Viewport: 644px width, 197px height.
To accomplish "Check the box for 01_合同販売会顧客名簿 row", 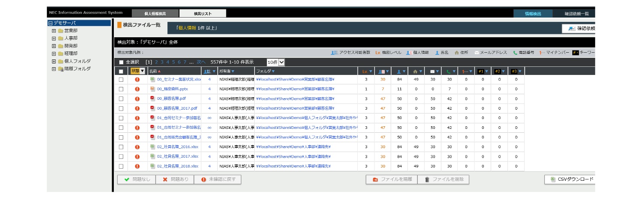I will tap(121, 137).
